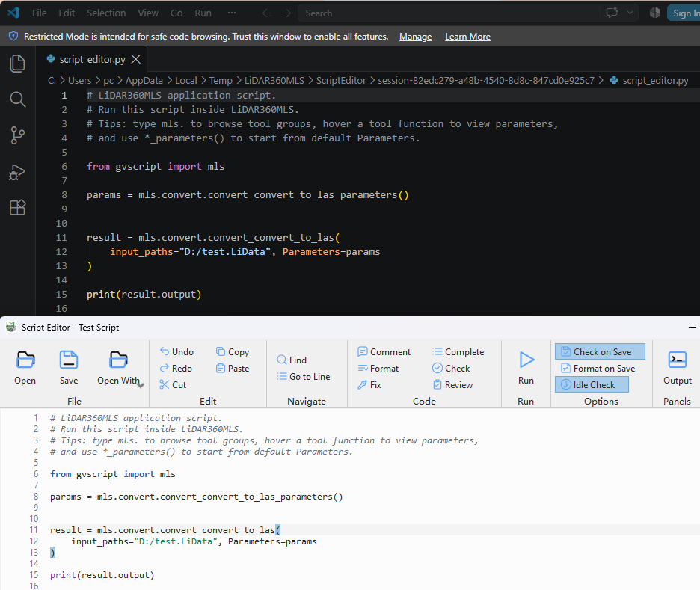Click Paste in the Edit group
The width and height of the screenshot is (700, 590).
pos(233,368)
